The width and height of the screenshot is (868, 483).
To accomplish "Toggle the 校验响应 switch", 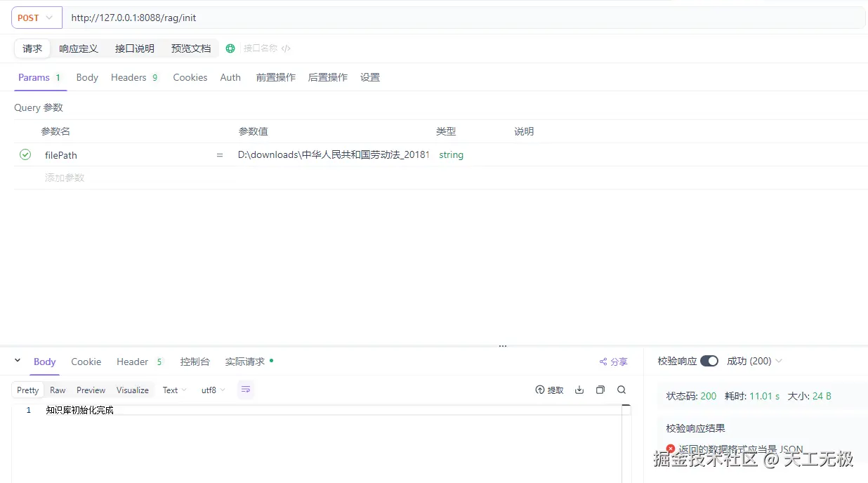I will [x=709, y=361].
